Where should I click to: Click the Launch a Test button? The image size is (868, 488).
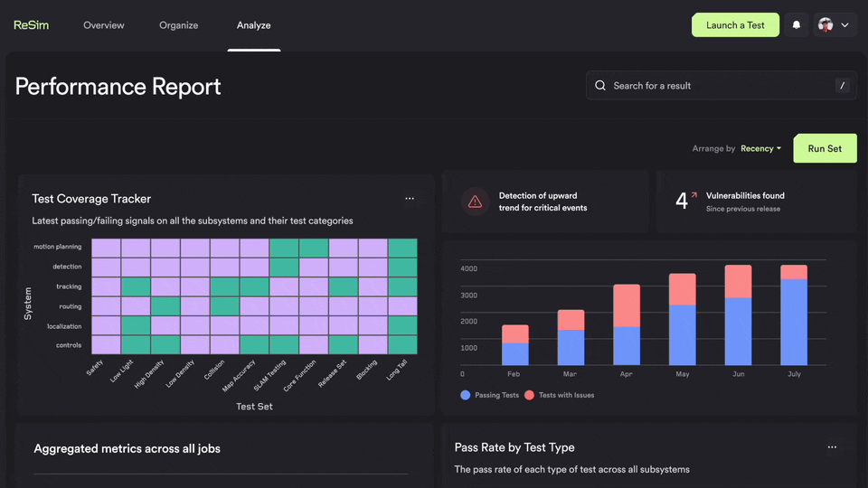coord(735,25)
